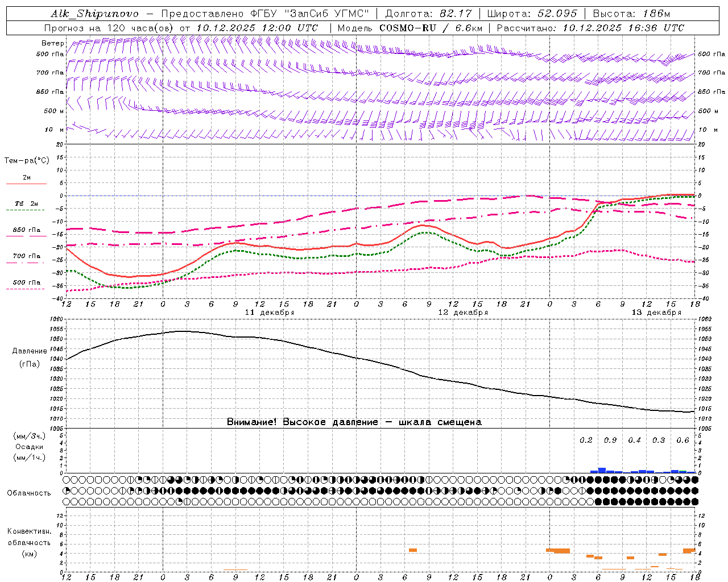Click the 20 value on right temperature axis
This screenshot has width=728, height=582.
[x=702, y=144]
